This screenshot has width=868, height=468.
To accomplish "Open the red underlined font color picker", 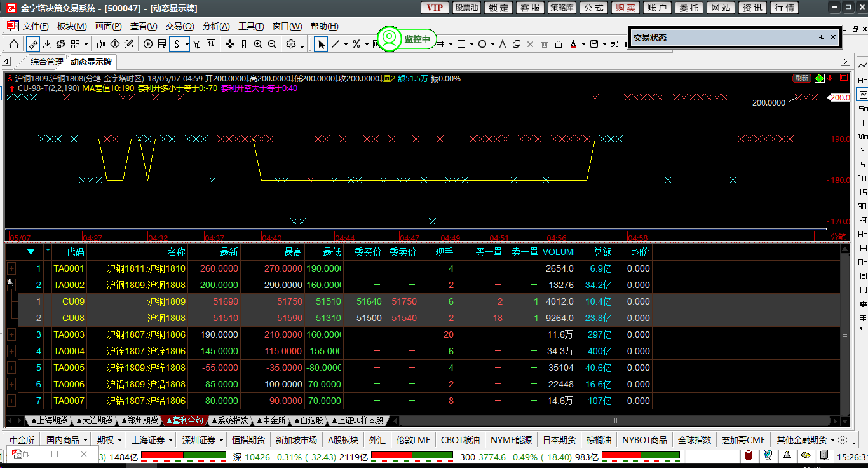I will pyautogui.click(x=574, y=44).
